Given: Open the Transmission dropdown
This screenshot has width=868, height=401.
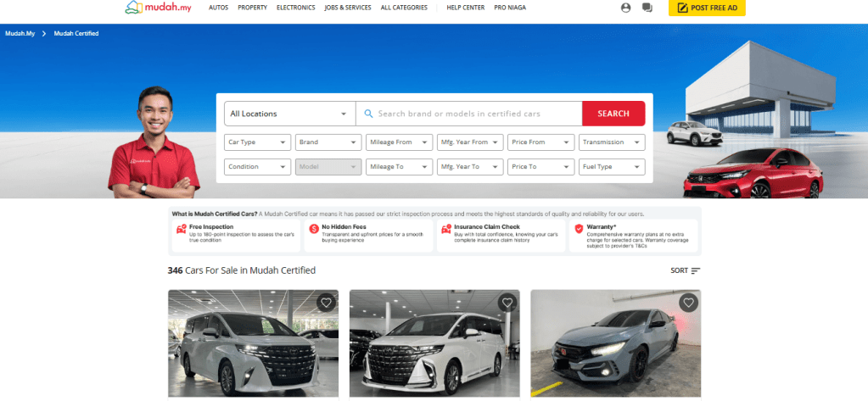Looking at the screenshot, I should (612, 142).
